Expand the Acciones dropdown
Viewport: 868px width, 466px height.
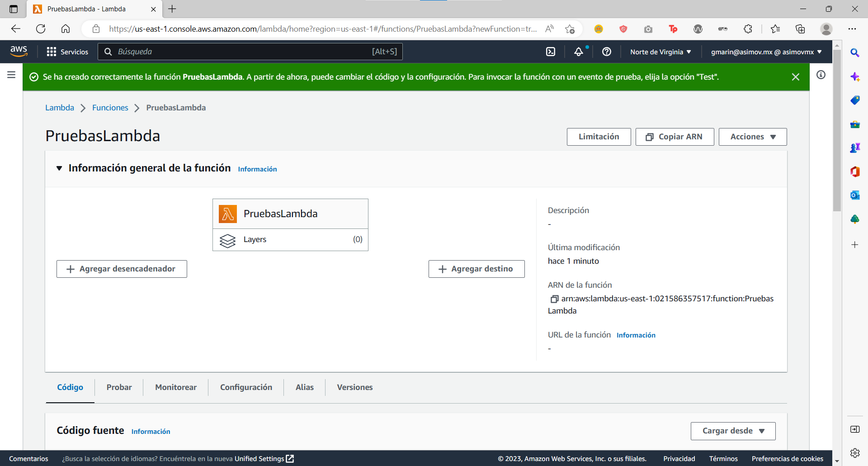click(x=753, y=137)
